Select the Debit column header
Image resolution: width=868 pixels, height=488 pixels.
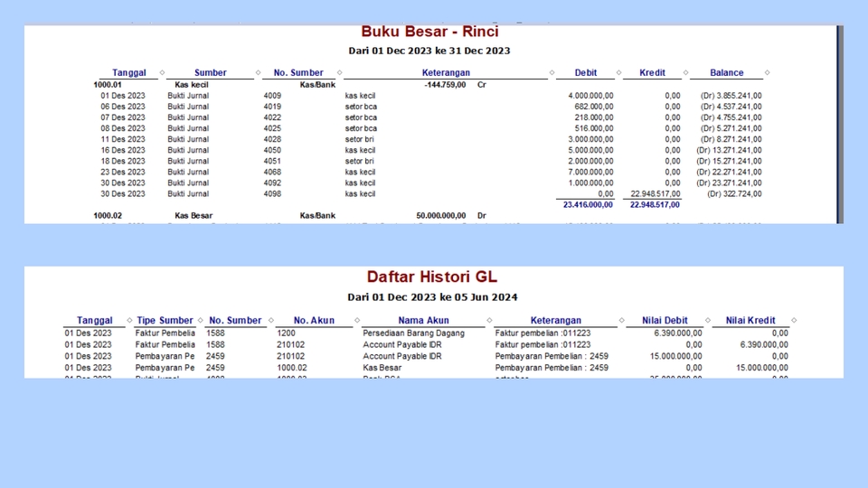586,72
